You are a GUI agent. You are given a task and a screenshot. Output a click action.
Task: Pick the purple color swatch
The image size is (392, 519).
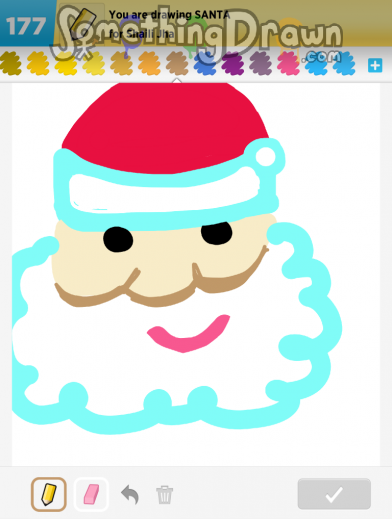tap(233, 63)
